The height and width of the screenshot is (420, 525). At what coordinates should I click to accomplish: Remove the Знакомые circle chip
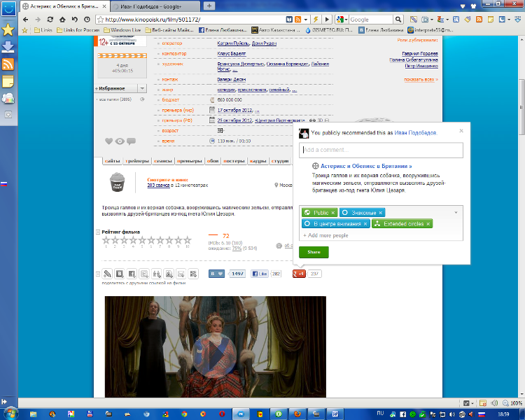click(380, 213)
